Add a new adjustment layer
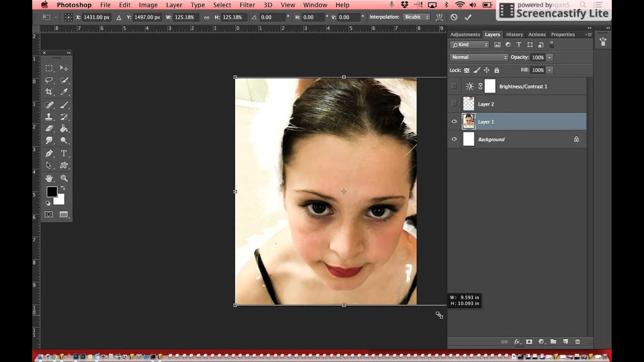 (x=541, y=342)
